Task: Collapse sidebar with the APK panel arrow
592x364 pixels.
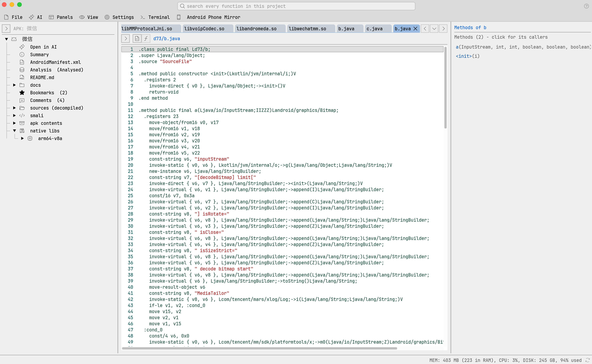Action: coord(6,28)
